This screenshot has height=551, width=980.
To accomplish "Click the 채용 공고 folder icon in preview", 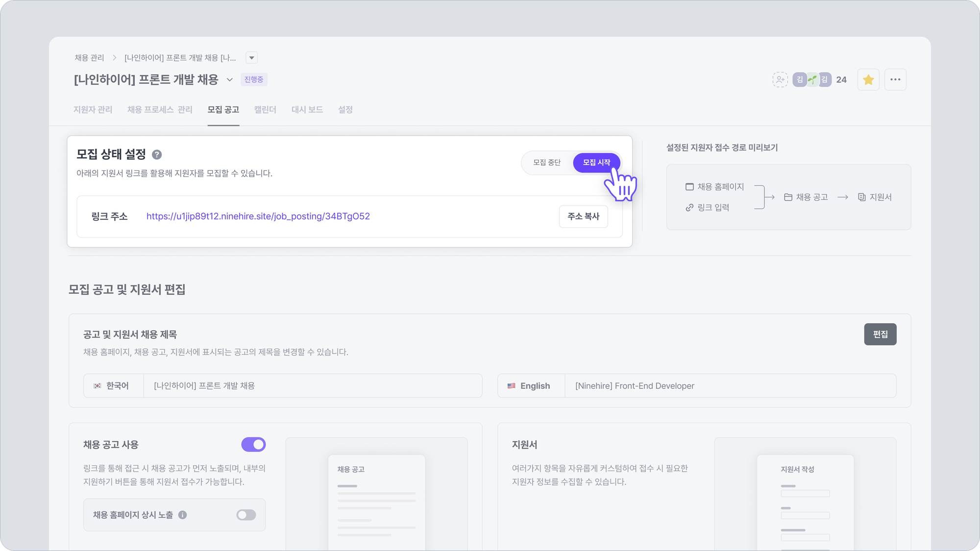I will (x=788, y=197).
